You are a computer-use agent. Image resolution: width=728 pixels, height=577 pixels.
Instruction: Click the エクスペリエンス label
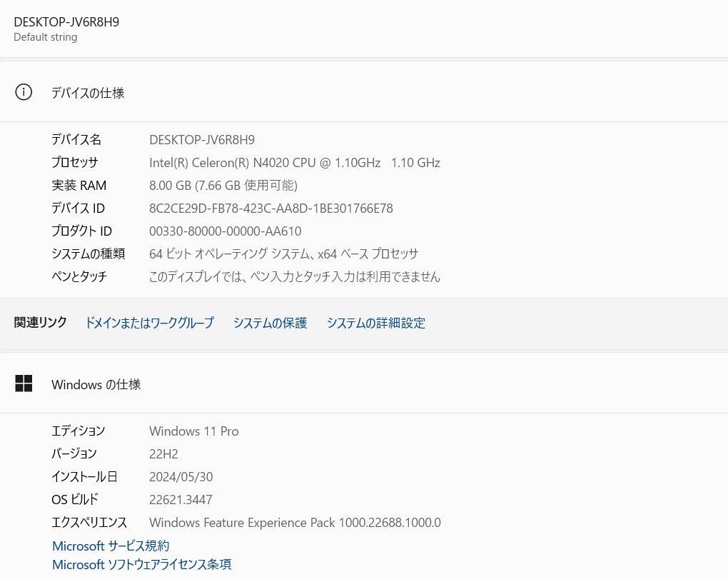pos(89,522)
